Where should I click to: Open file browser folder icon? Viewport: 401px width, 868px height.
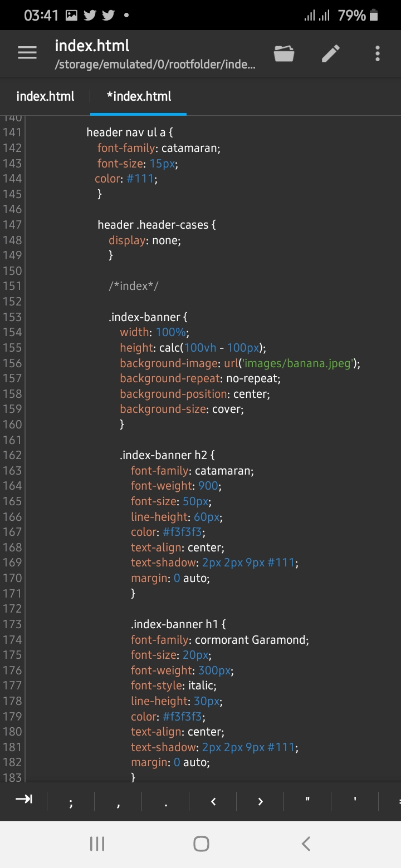[284, 53]
